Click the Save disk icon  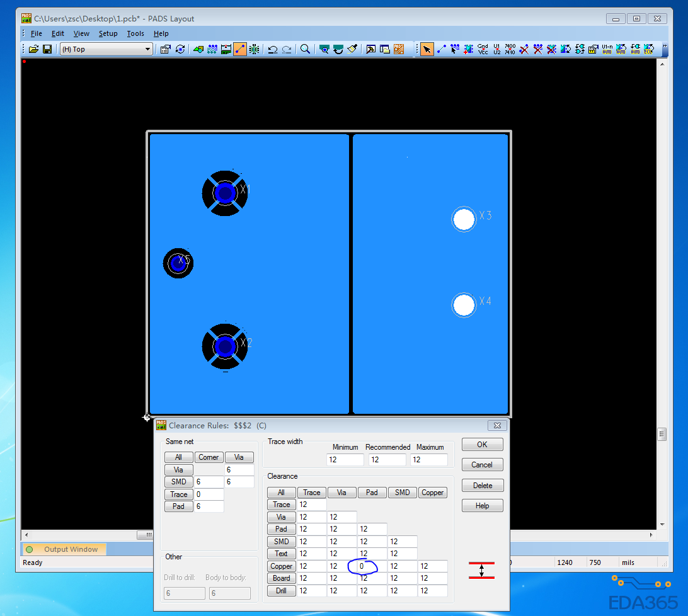[47, 49]
